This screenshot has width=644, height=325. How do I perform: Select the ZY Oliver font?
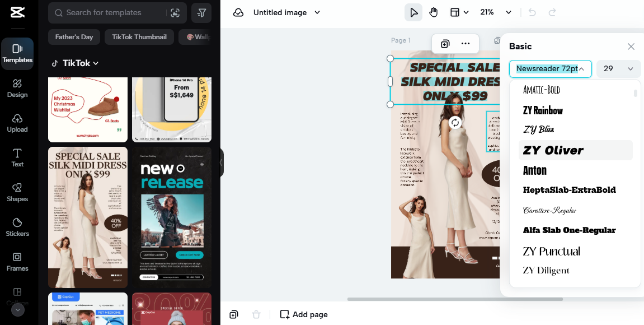575,150
